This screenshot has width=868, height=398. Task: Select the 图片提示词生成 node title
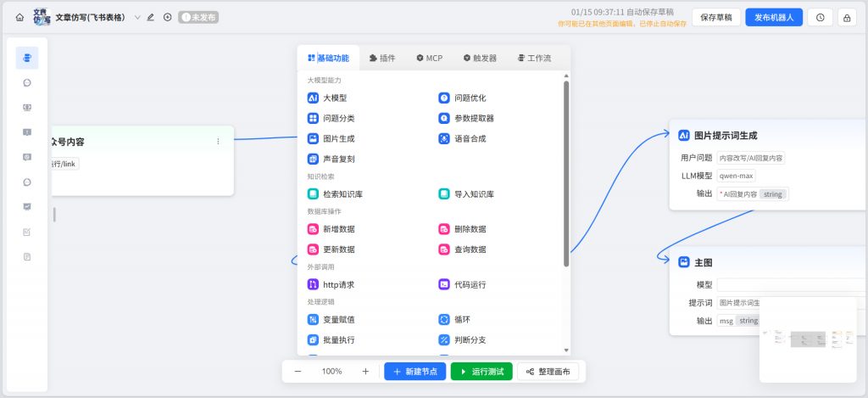(726, 135)
